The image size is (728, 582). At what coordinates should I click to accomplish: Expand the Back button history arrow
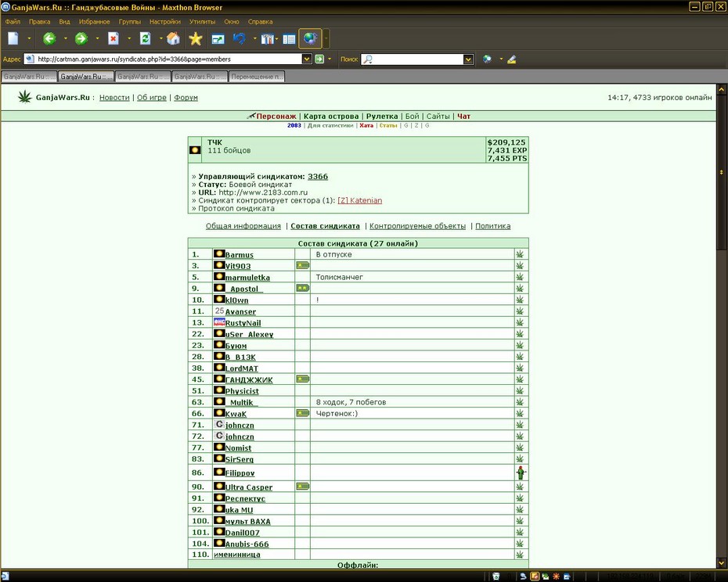coord(66,38)
